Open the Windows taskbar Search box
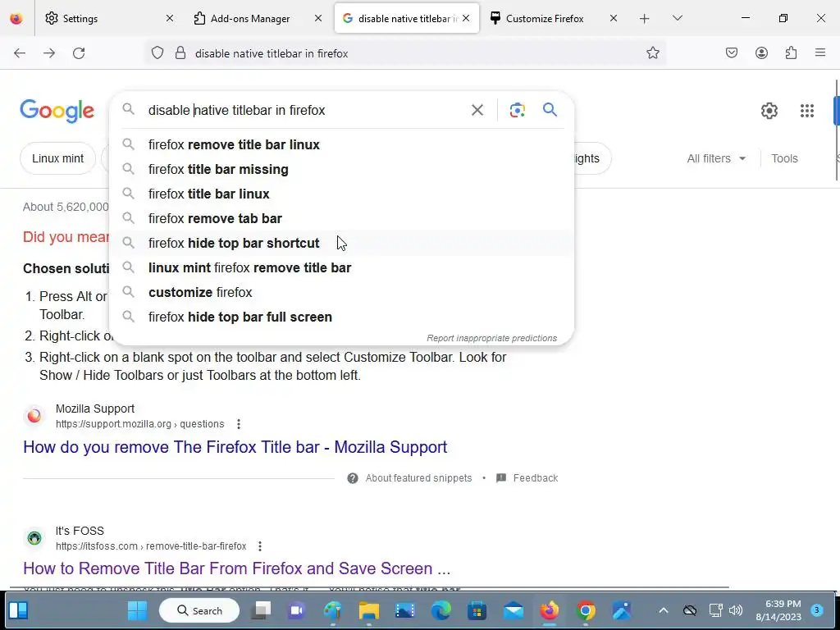The image size is (840, 630). point(199,610)
